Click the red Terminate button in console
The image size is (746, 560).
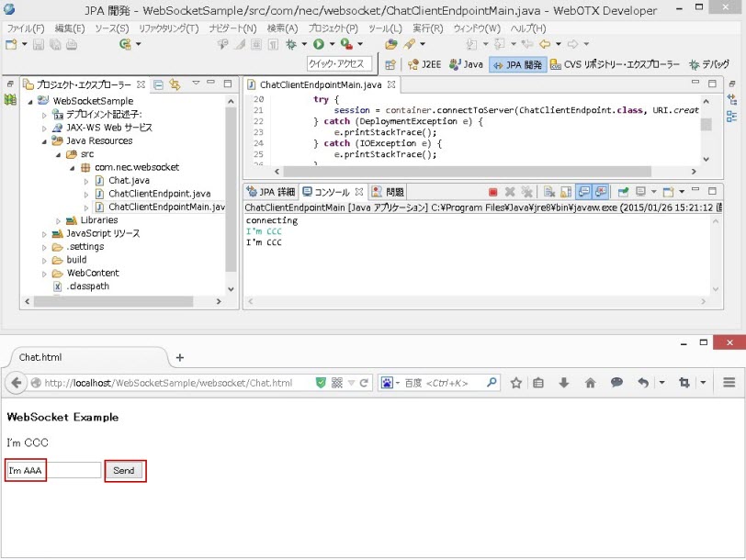(x=493, y=192)
